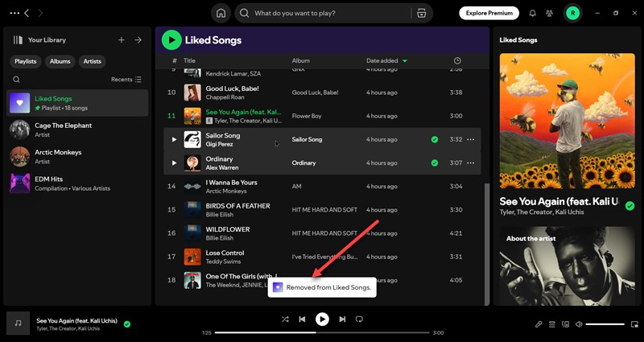Image resolution: width=644 pixels, height=342 pixels.
Task: Toggle shuffle in the player bar
Action: [x=285, y=319]
